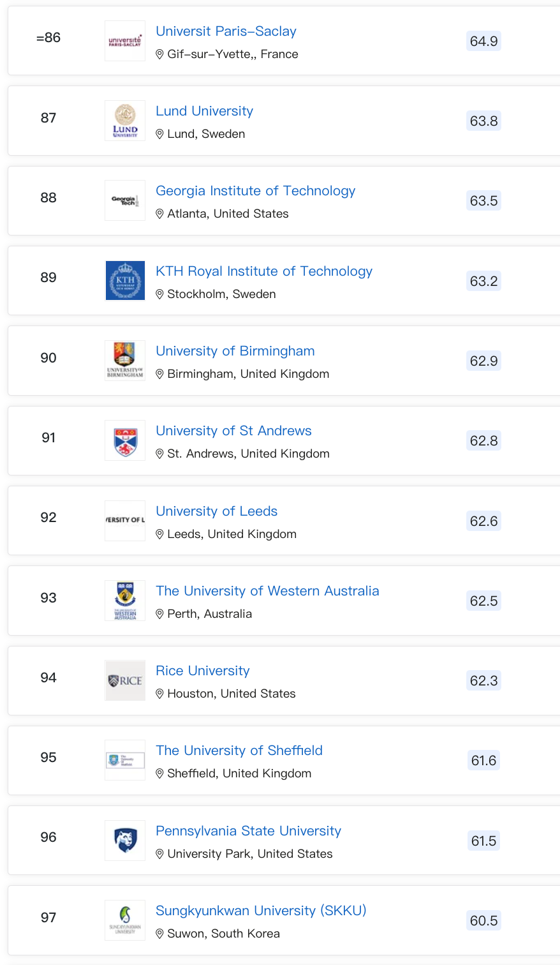560x965 pixels.
Task: Click the blue KTH Royal Institute logo
Action: click(125, 280)
